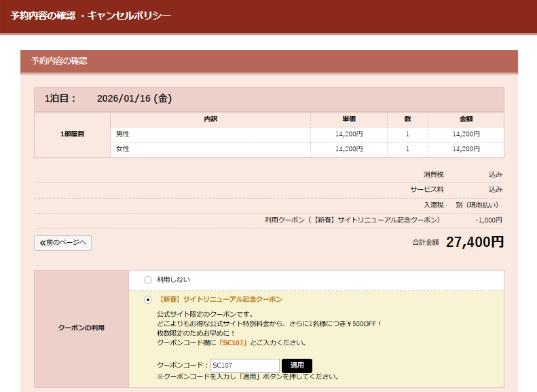537x392 pixels.
Task: Click the -1,000円 coupon discount value
Action: 488,220
